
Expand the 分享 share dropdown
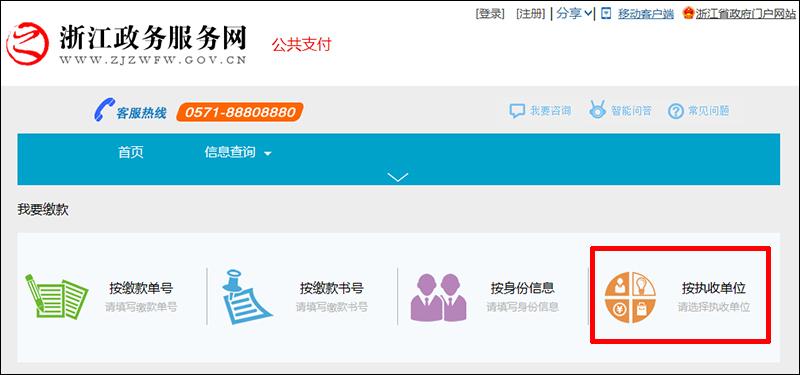574,14
